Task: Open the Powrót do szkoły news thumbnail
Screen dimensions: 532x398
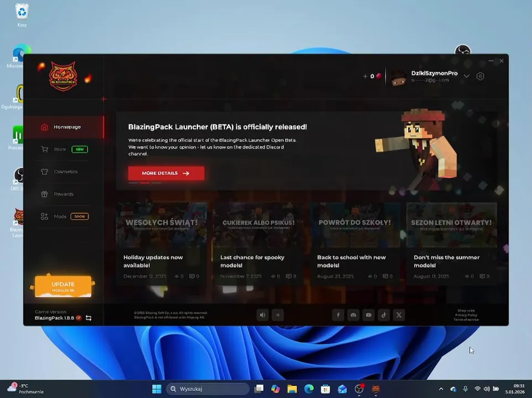Action: pos(355,225)
